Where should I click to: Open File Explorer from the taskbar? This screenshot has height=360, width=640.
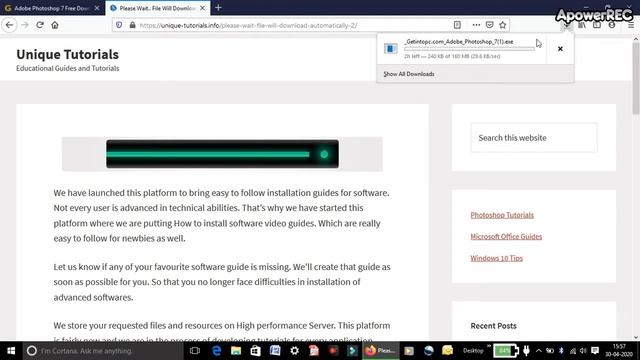[236, 351]
